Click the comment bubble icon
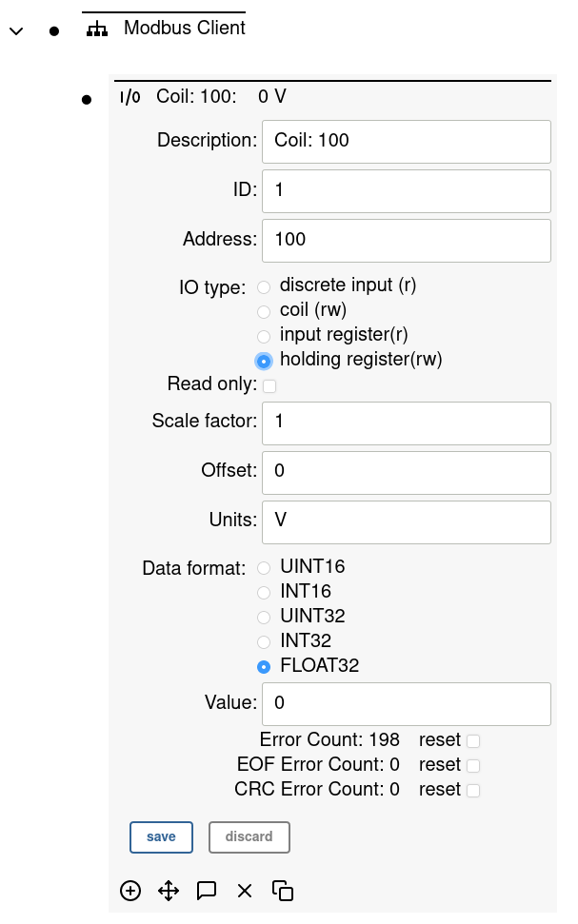 [207, 891]
